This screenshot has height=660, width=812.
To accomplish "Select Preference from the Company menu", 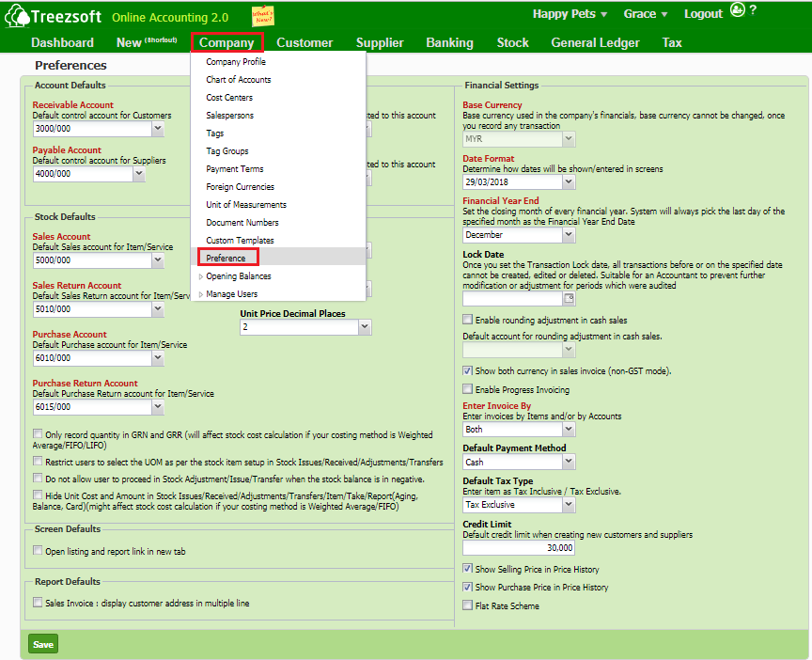I will pos(226,258).
